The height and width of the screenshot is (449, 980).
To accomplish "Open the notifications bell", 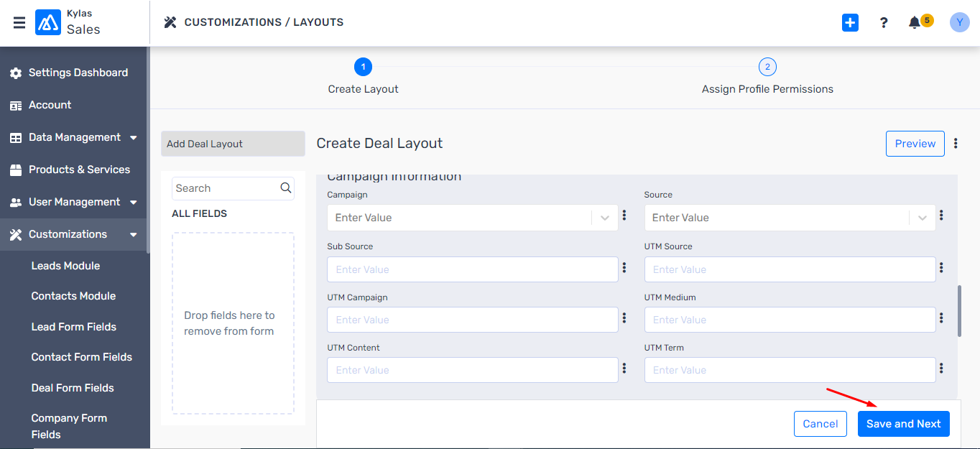I will click(914, 23).
